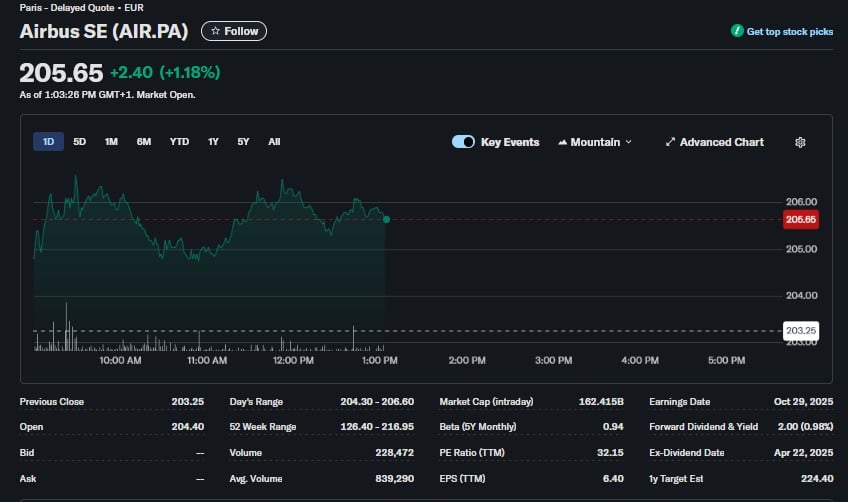Toggle the Key Events switch
This screenshot has height=502, width=848.
point(463,142)
